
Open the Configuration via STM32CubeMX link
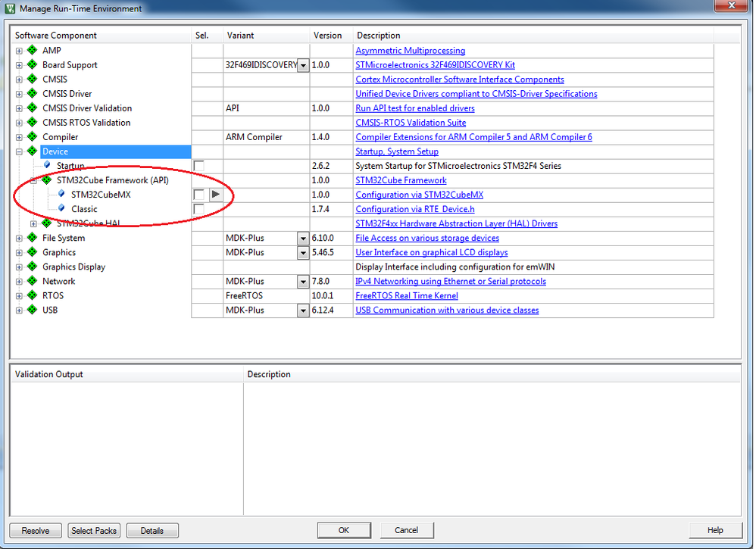(420, 195)
